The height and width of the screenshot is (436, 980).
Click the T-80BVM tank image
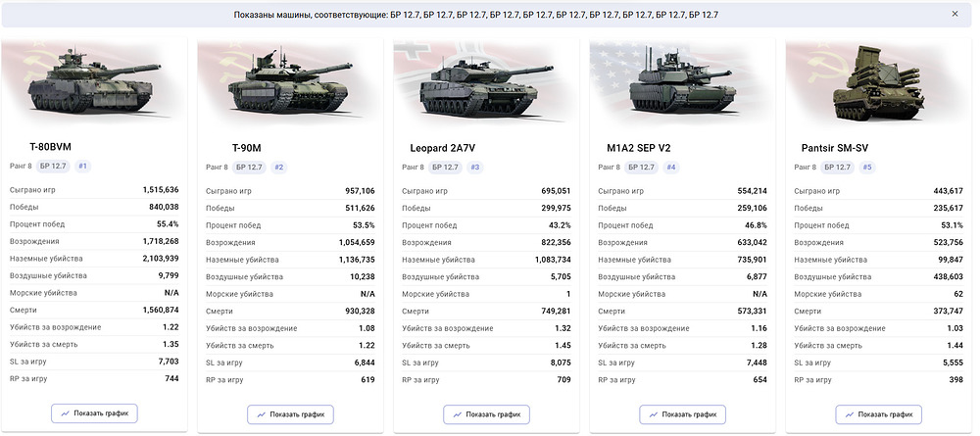(x=94, y=81)
